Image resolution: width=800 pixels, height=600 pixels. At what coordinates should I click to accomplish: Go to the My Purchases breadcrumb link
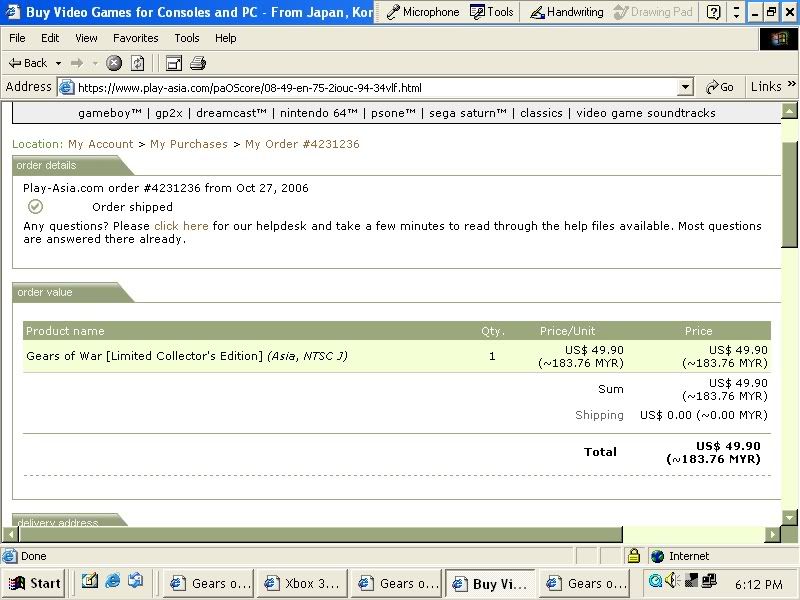(x=189, y=144)
